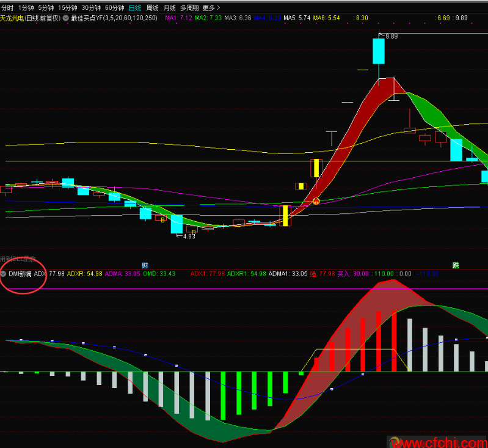Click the green 跌 marker icon
488x448 pixels.
(456, 265)
